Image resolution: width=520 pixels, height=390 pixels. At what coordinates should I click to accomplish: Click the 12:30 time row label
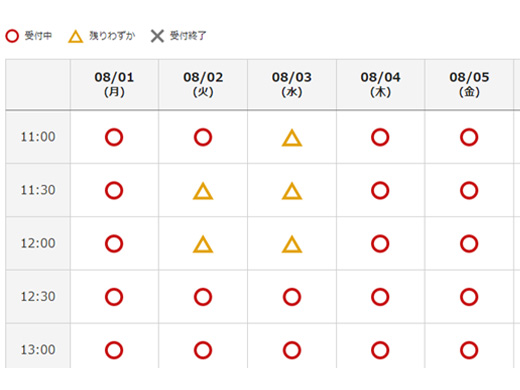[38, 296]
